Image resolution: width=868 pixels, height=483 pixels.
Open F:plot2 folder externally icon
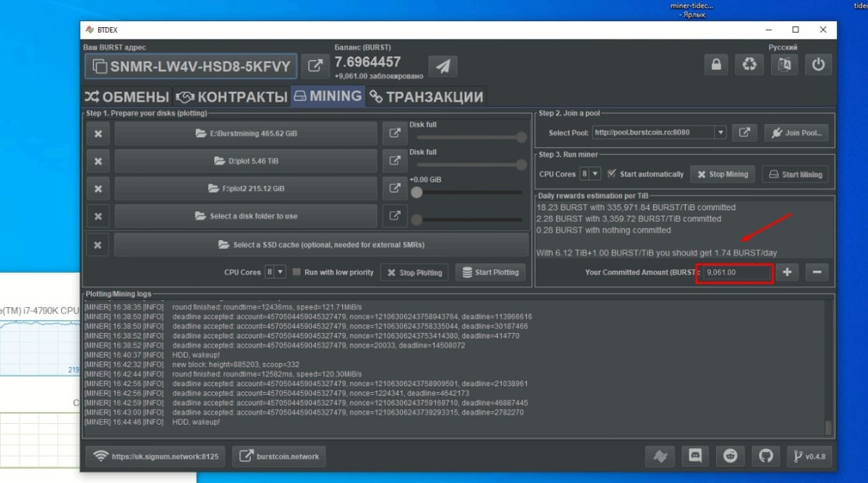tap(394, 189)
